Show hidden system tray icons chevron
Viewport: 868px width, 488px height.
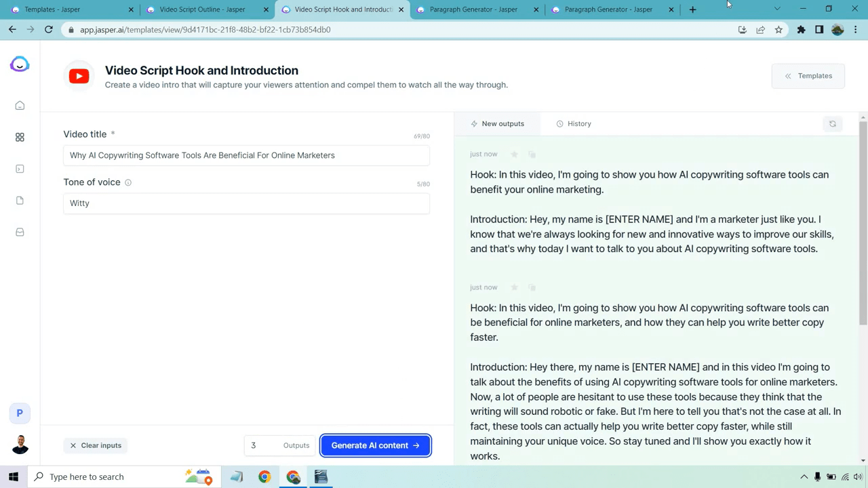(804, 476)
